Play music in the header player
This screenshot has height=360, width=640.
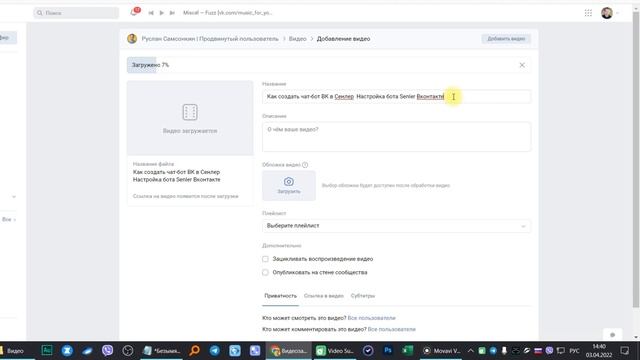pyautogui.click(x=162, y=13)
